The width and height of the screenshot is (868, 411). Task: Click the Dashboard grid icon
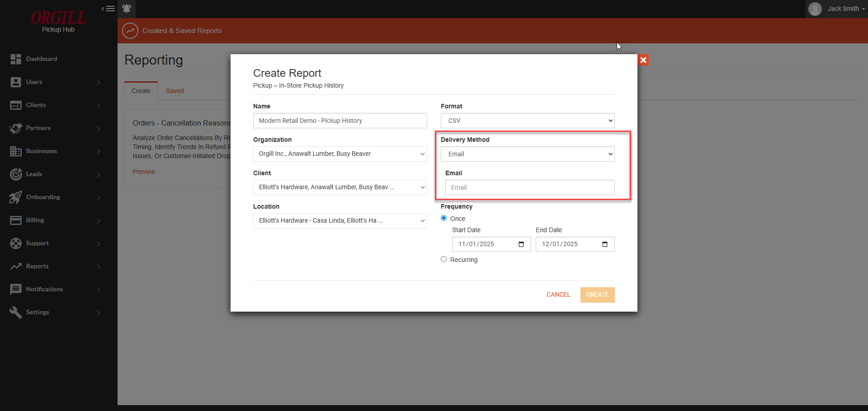16,59
